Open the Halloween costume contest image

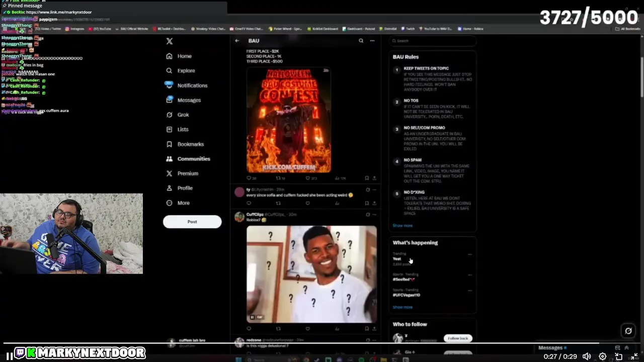289,120
